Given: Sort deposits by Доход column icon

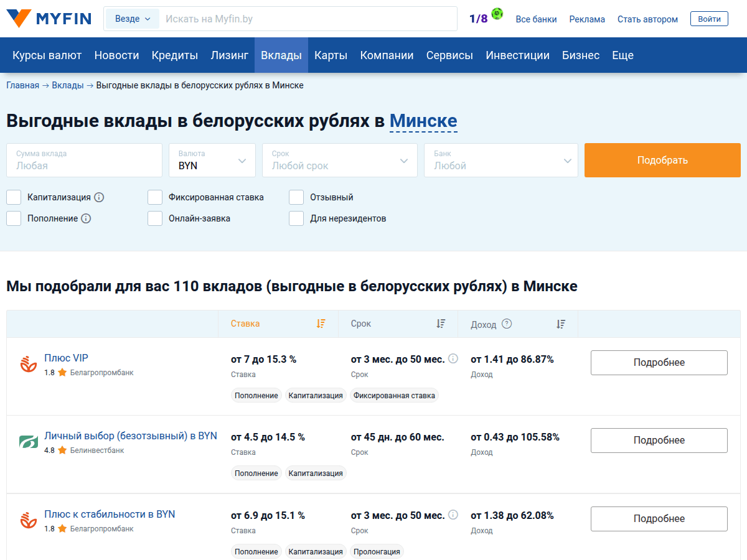Looking at the screenshot, I should click(x=561, y=324).
